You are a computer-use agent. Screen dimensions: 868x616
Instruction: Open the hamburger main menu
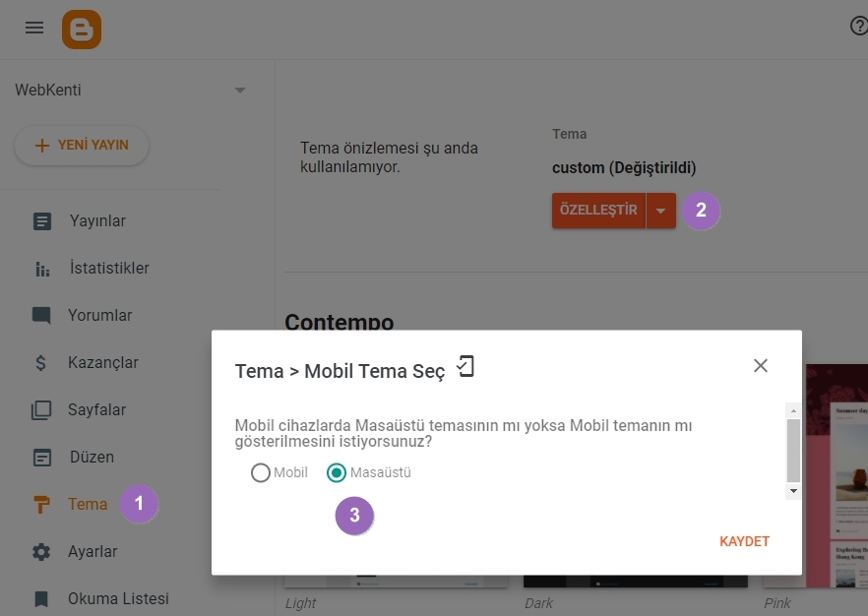[x=34, y=28]
